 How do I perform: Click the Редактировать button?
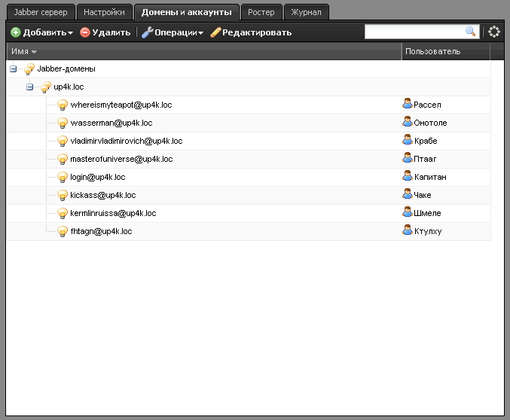(251, 32)
